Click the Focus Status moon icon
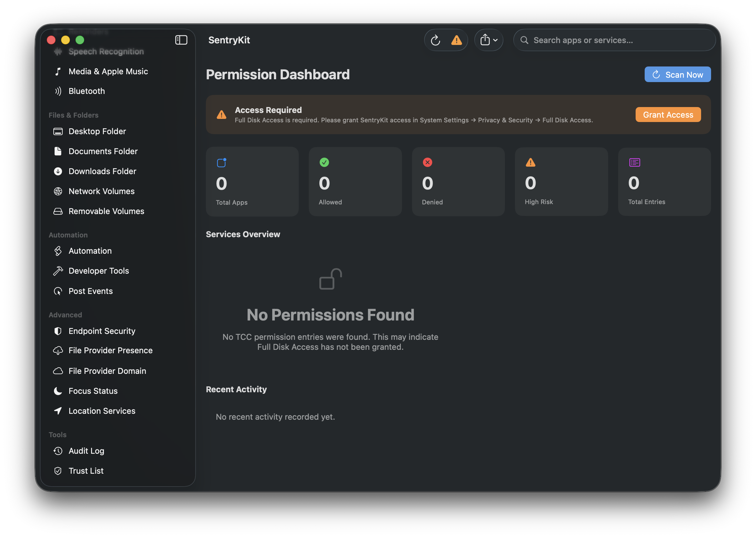Screen dimensions: 756x538 click(58, 391)
